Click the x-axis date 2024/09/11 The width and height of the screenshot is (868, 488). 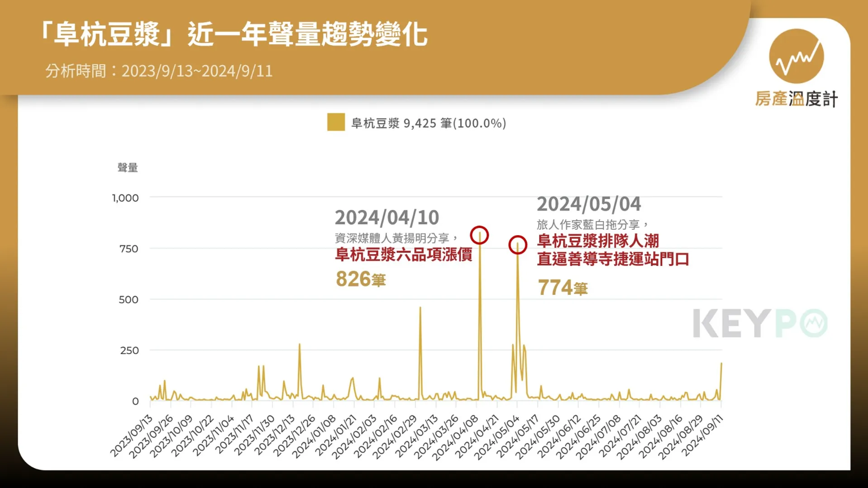[x=702, y=436]
